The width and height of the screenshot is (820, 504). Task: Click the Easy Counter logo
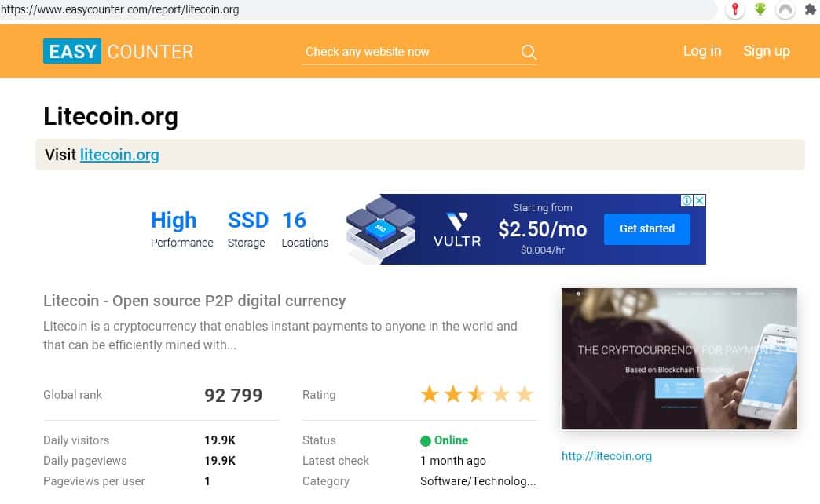coord(118,52)
